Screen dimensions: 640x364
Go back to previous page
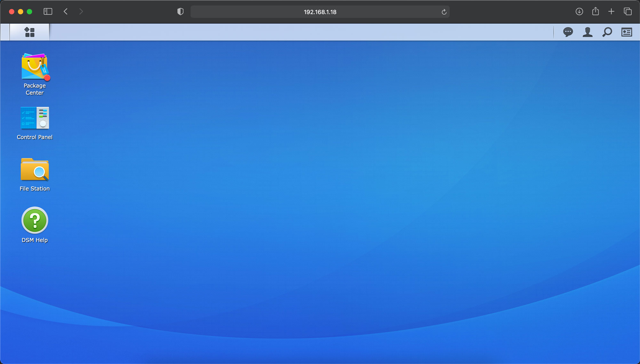[66, 12]
